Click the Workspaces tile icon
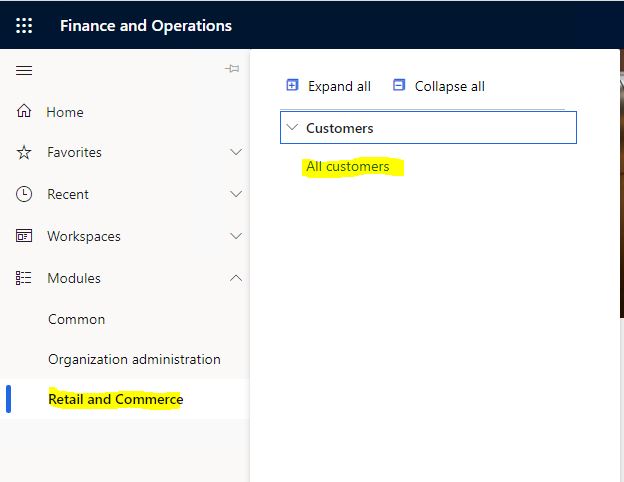The width and height of the screenshot is (624, 482). [x=24, y=236]
